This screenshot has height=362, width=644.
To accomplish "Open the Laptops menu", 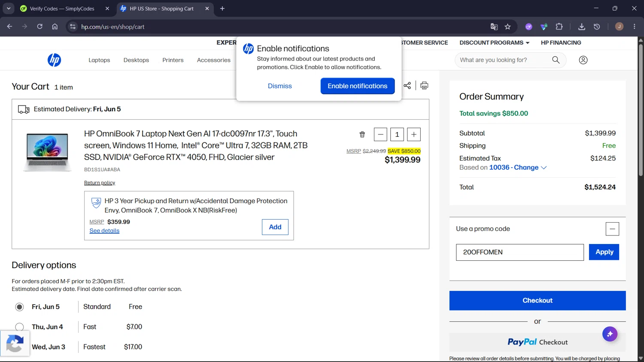I will [99, 60].
